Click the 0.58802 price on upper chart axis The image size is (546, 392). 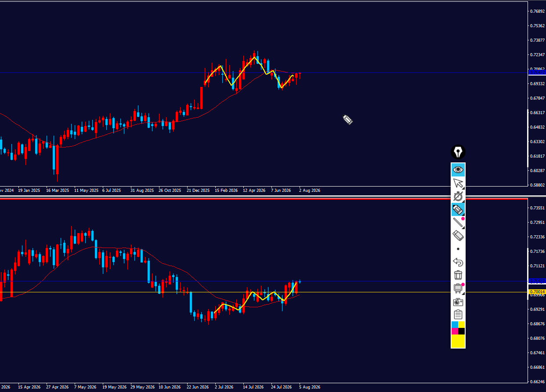(538, 185)
